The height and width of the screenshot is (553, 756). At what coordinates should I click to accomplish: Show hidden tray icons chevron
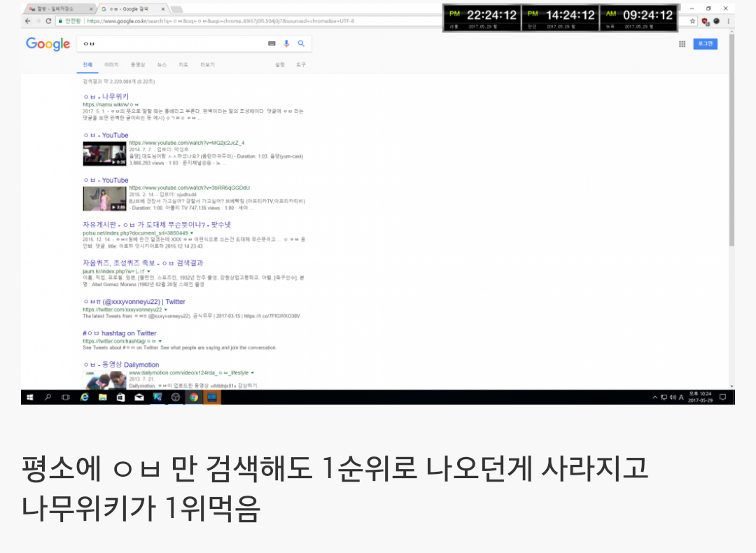[654, 398]
